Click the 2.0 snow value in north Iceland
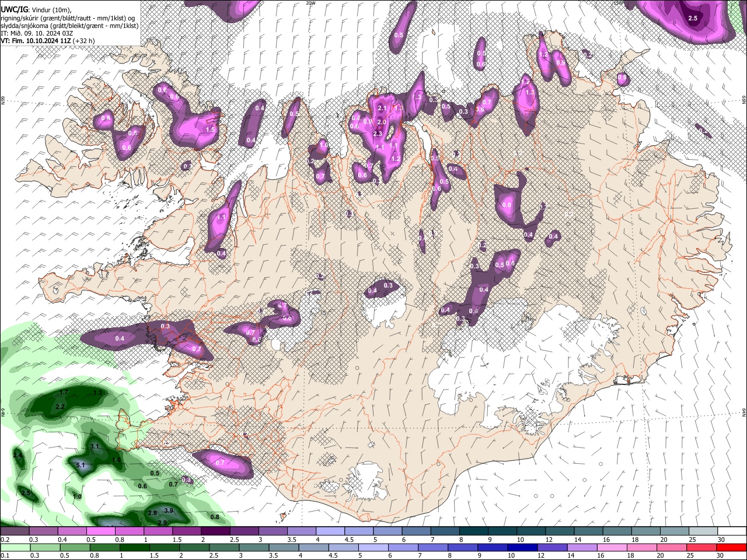This screenshot has width=747, height=560. click(382, 121)
